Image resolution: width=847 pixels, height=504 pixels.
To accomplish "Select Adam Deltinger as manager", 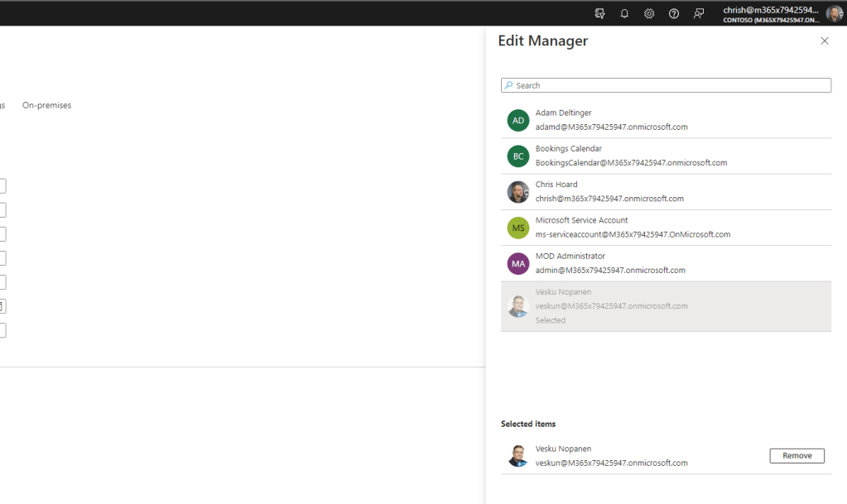I will [611, 120].
